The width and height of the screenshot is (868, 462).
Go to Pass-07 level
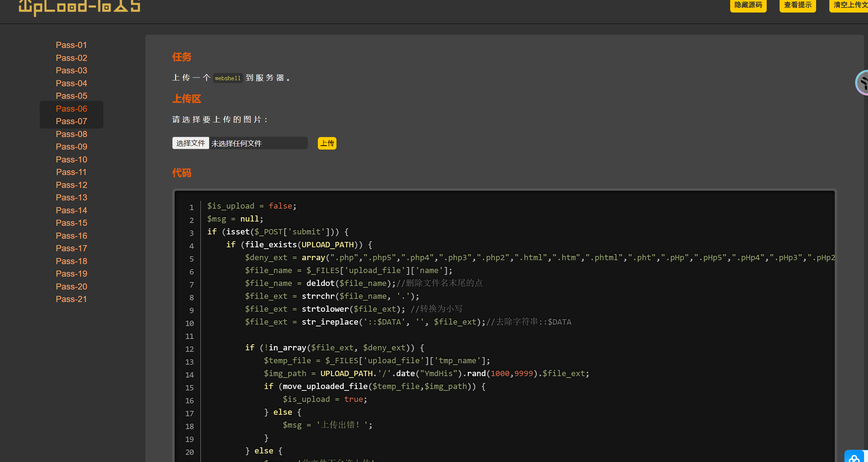pos(71,121)
